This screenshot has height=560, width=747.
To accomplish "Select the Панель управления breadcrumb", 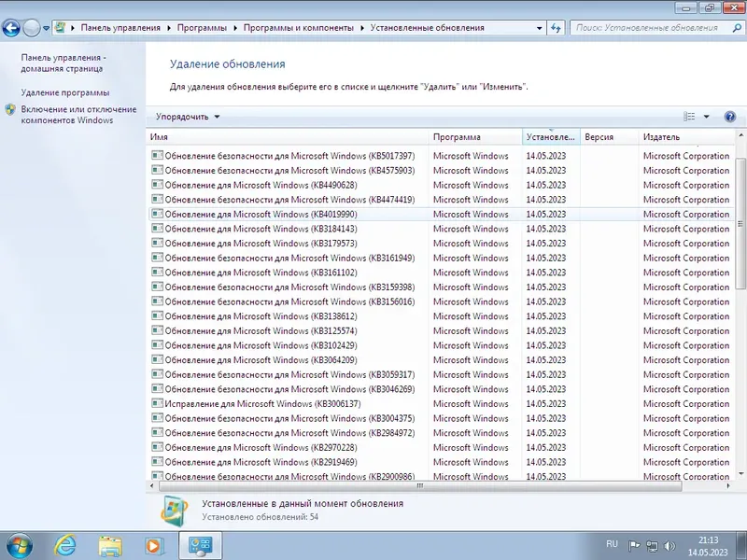I will coord(120,28).
